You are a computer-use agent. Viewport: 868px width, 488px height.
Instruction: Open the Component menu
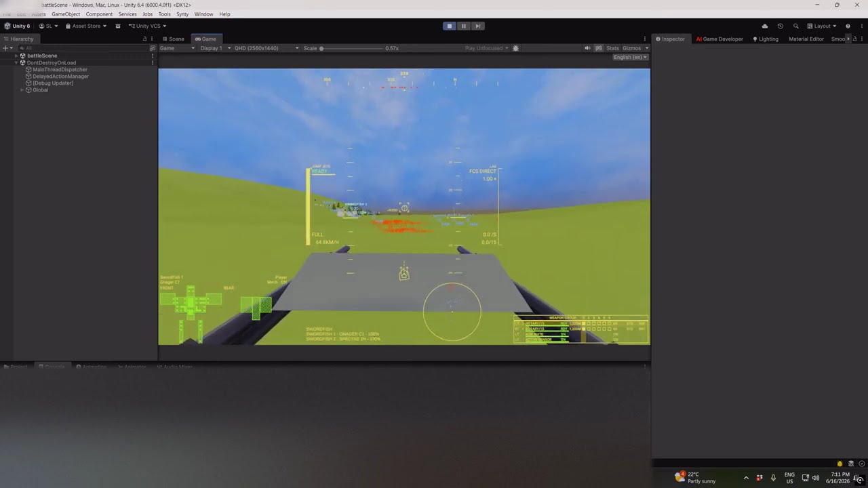(x=99, y=14)
